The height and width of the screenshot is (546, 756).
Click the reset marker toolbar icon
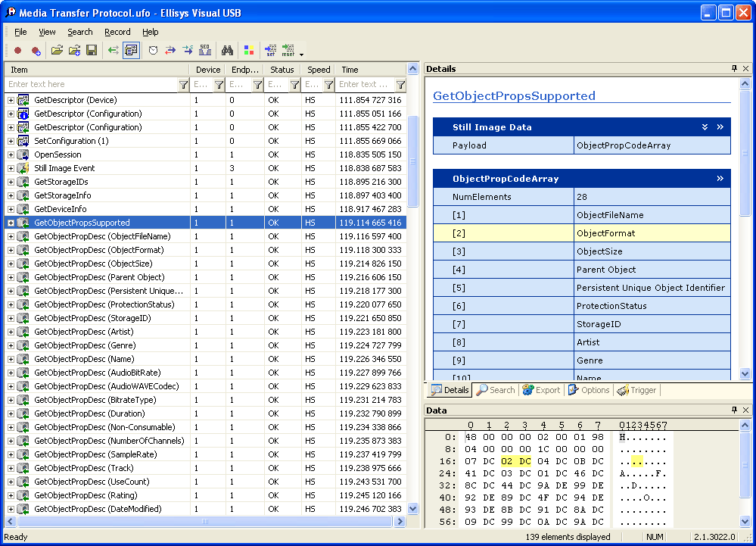click(288, 51)
